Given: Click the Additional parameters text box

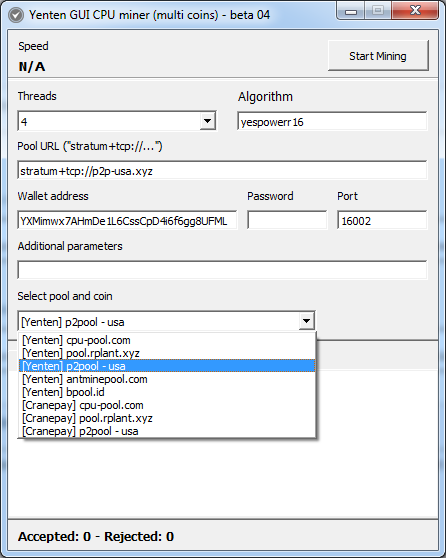Looking at the screenshot, I should click(x=222, y=270).
